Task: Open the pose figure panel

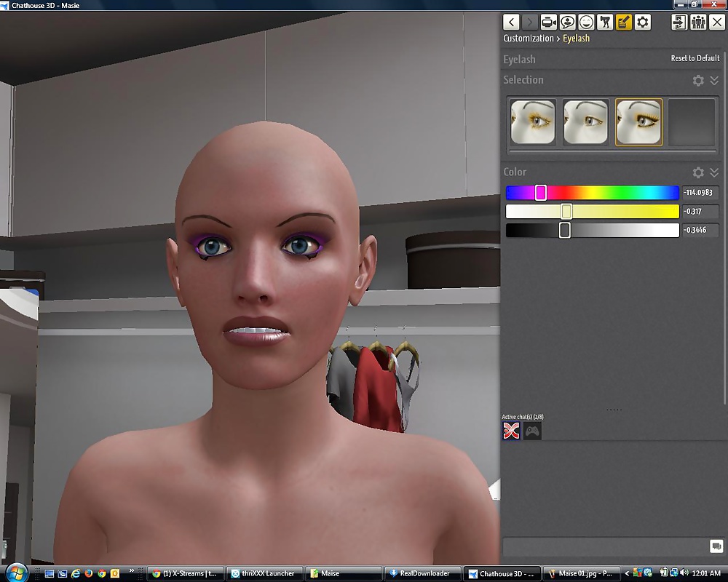Action: pyautogui.click(x=605, y=23)
